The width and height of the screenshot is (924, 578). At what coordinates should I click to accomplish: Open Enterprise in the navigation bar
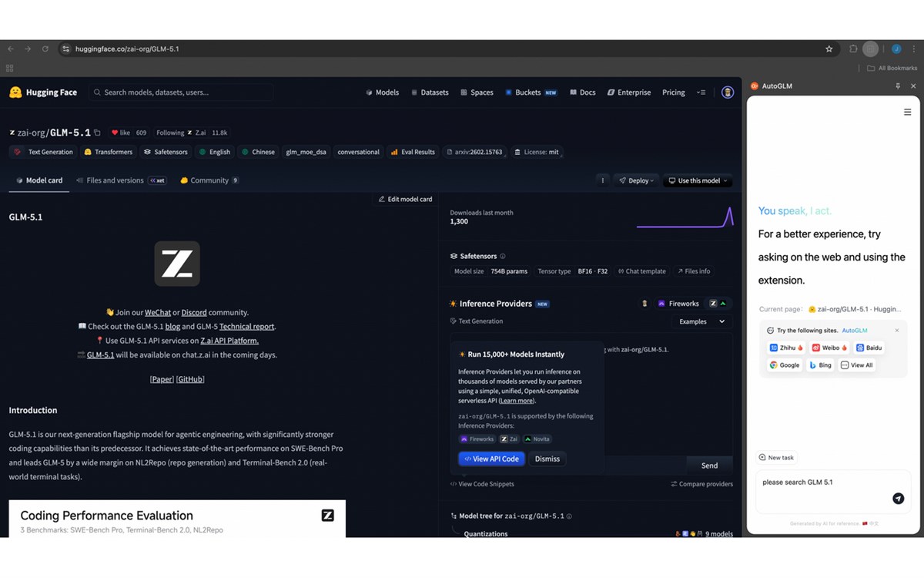pos(629,92)
